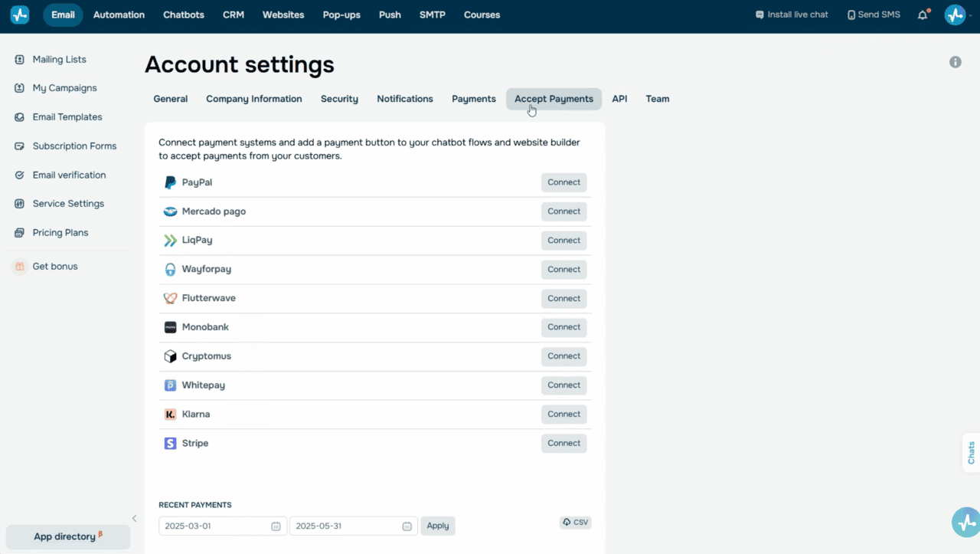Screen dimensions: 980x554
Task: Click the Cryptomus logo icon
Action: click(x=170, y=356)
